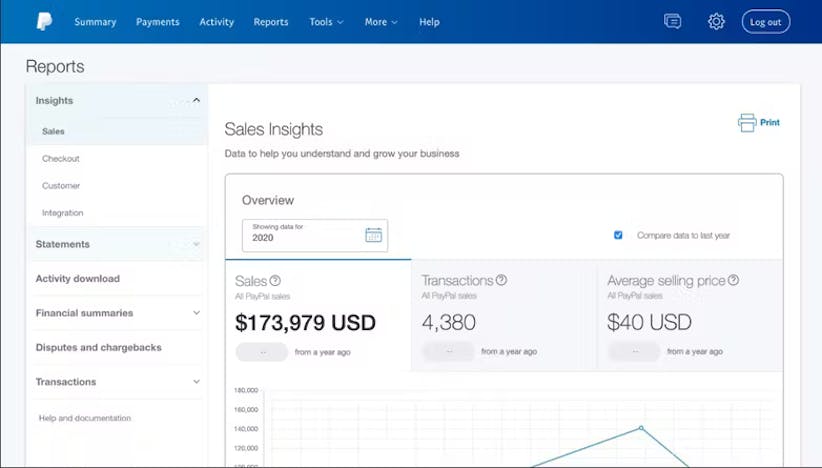Screen dimensions: 822x468
Task: Click the Statements sidebar heading
Action: click(62, 244)
